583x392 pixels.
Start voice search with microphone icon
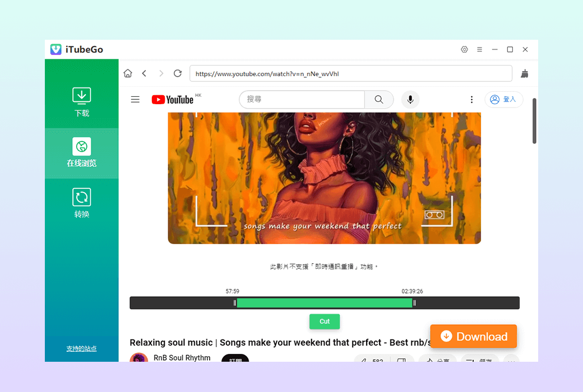tap(410, 100)
